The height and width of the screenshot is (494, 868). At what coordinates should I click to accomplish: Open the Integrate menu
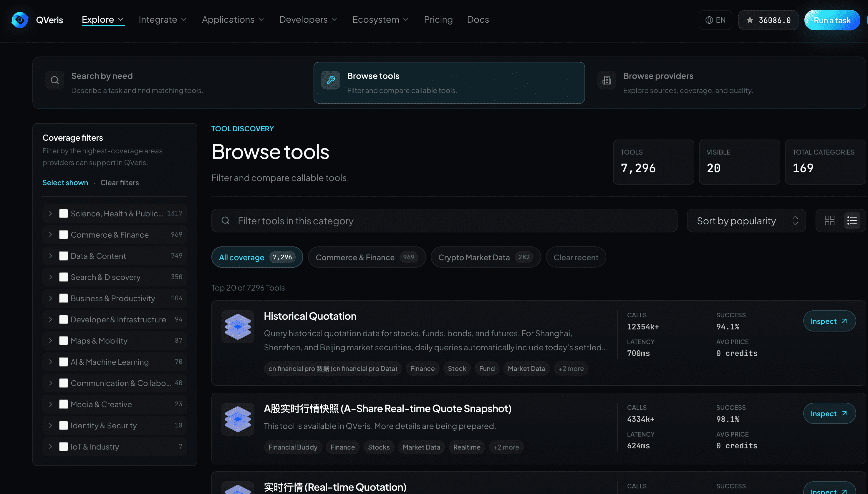click(x=163, y=20)
